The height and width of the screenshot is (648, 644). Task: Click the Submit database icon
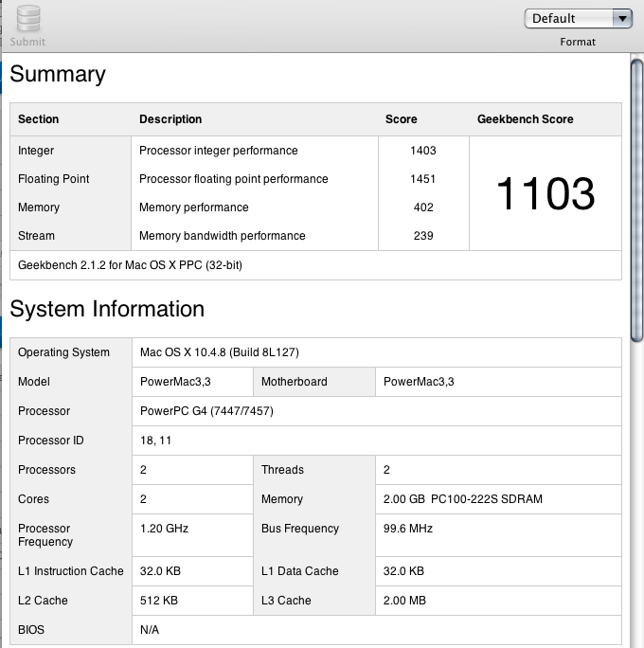point(28,18)
